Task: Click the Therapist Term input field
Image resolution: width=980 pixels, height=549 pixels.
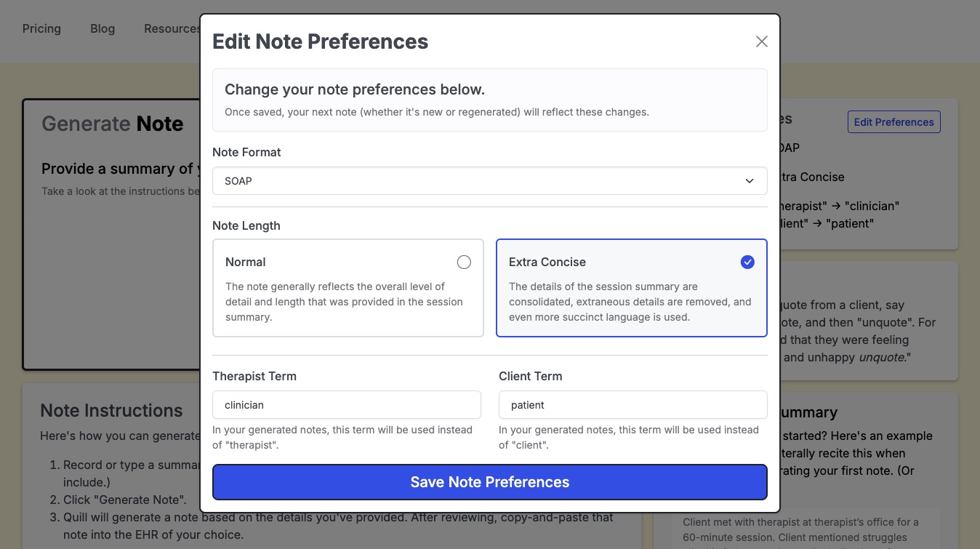Action: 347,405
